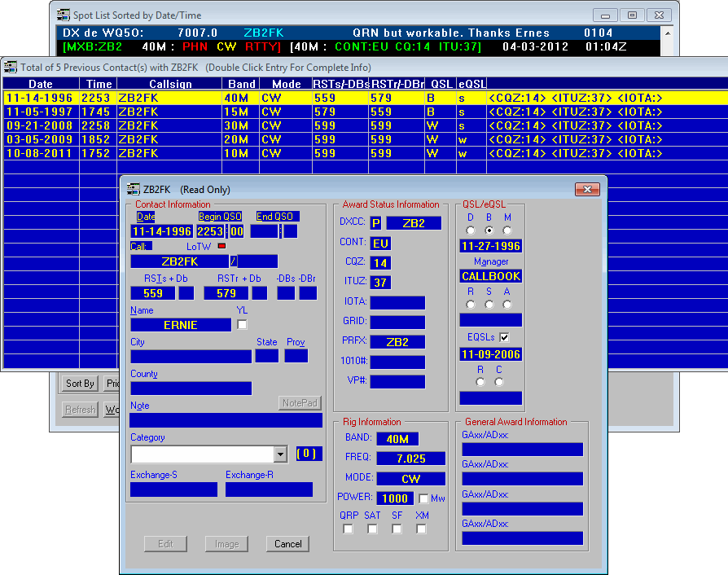The image size is (728, 575).
Task: Minimize the Spot List window
Action: (604, 15)
